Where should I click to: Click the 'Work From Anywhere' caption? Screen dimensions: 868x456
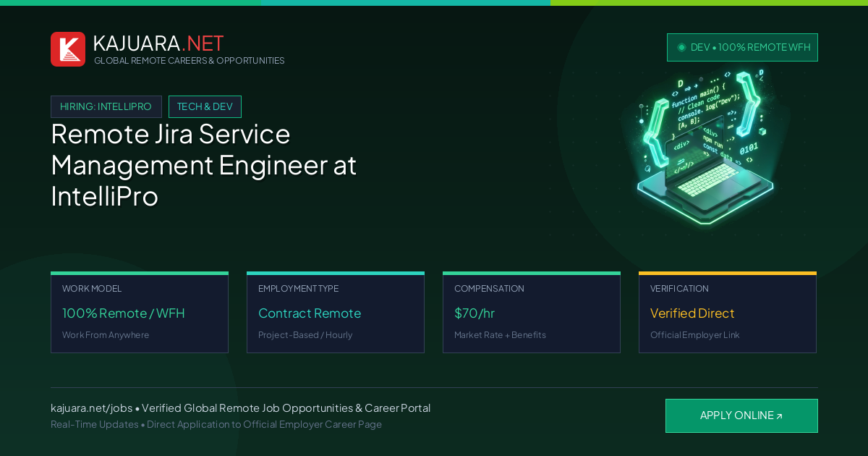click(x=106, y=335)
